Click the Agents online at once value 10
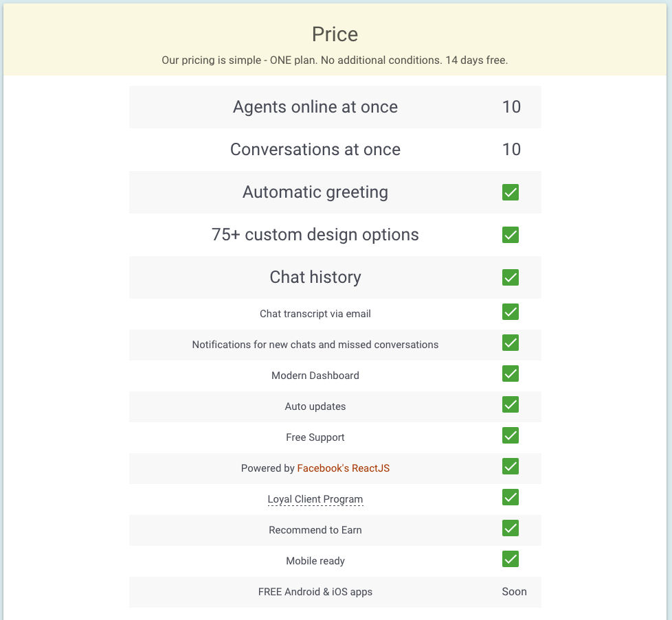Viewport: 672px width, 620px height. (511, 106)
